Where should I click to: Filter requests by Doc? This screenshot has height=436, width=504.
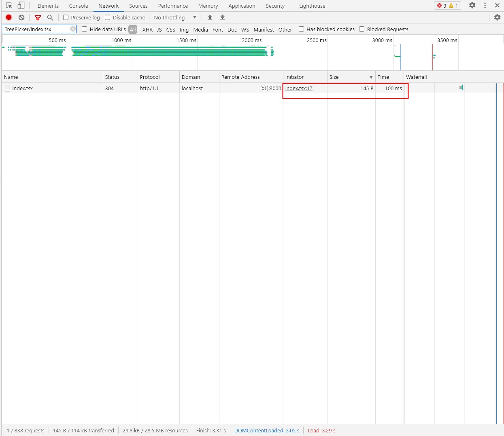(232, 30)
